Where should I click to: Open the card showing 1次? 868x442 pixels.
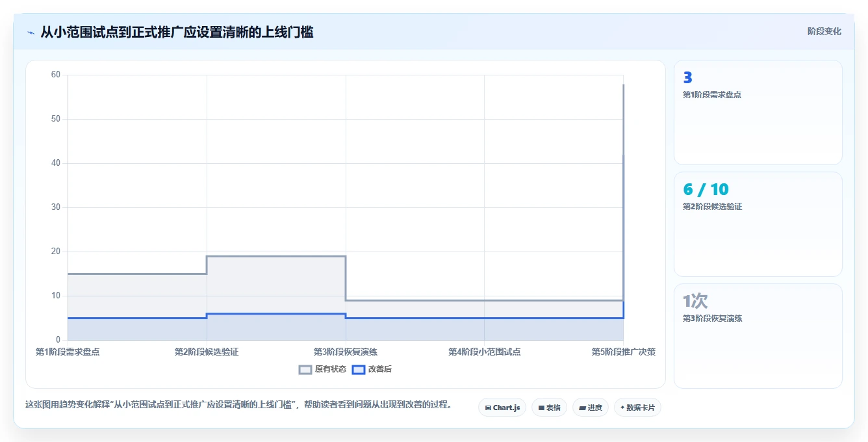coord(758,336)
